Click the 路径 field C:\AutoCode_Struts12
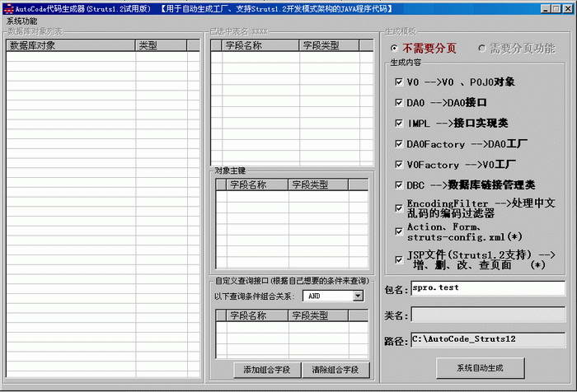The height and width of the screenshot is (392, 577). coord(488,340)
